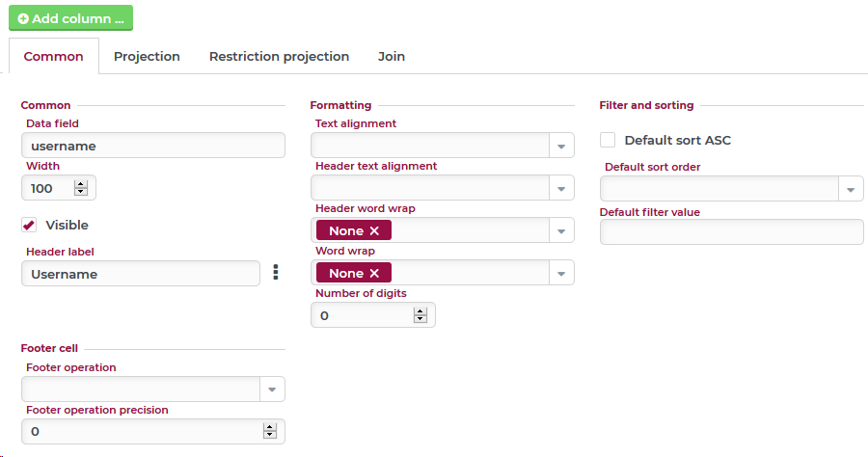Open the Restriction projection tab

pyautogui.click(x=279, y=56)
